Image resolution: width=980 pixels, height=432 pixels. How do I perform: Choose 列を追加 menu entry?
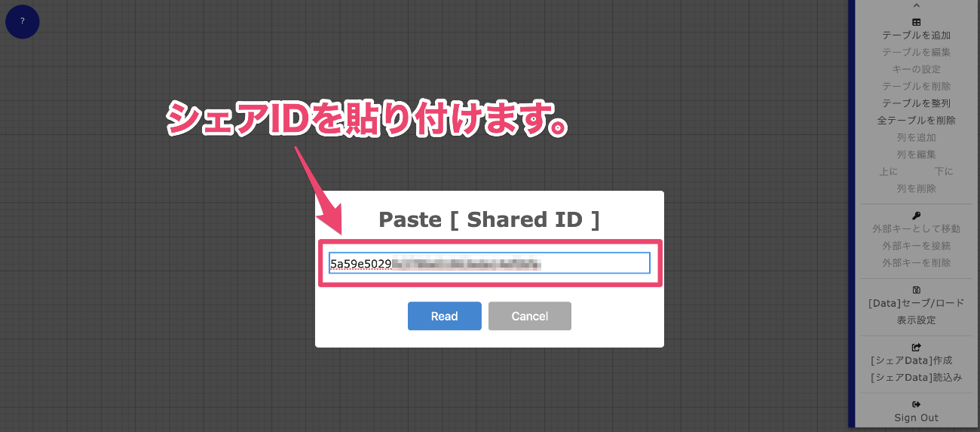tap(916, 138)
